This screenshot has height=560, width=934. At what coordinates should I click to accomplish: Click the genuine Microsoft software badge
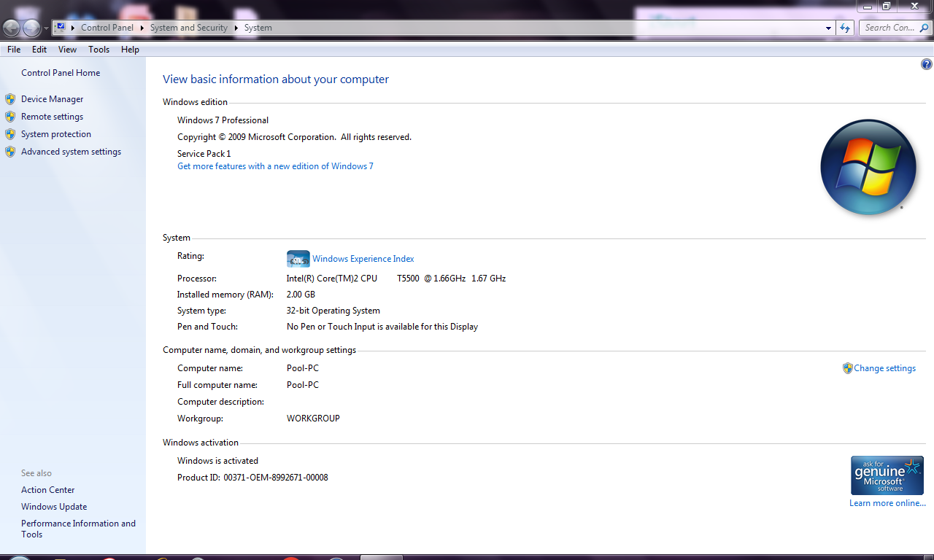[887, 475]
